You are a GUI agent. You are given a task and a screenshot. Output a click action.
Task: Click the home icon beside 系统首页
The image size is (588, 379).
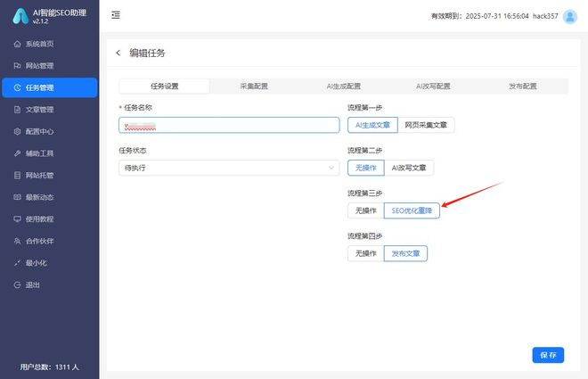[18, 44]
